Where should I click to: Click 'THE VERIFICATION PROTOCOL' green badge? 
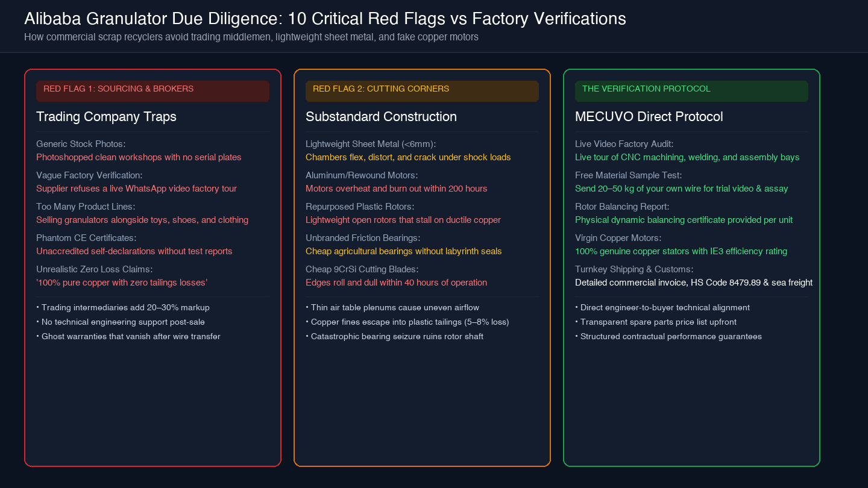pyautogui.click(x=691, y=91)
